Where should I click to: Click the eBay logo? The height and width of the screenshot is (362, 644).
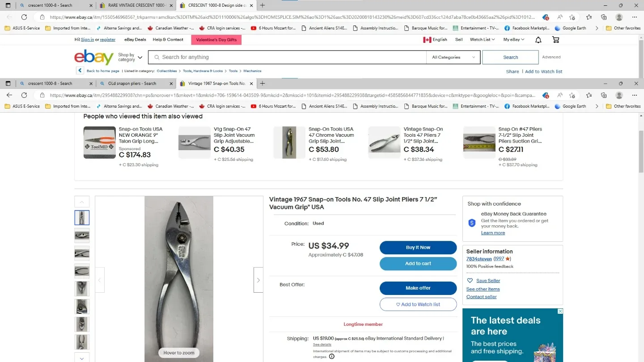click(94, 58)
